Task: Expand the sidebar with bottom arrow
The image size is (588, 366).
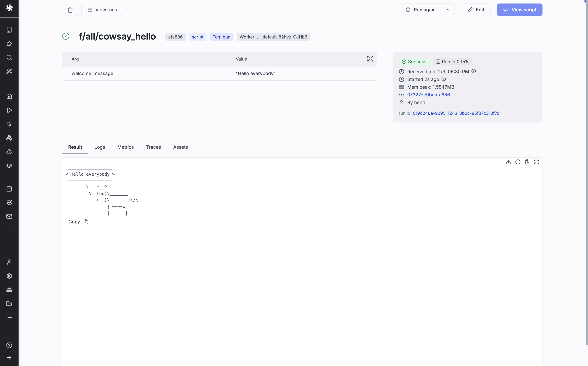Action: click(9, 358)
